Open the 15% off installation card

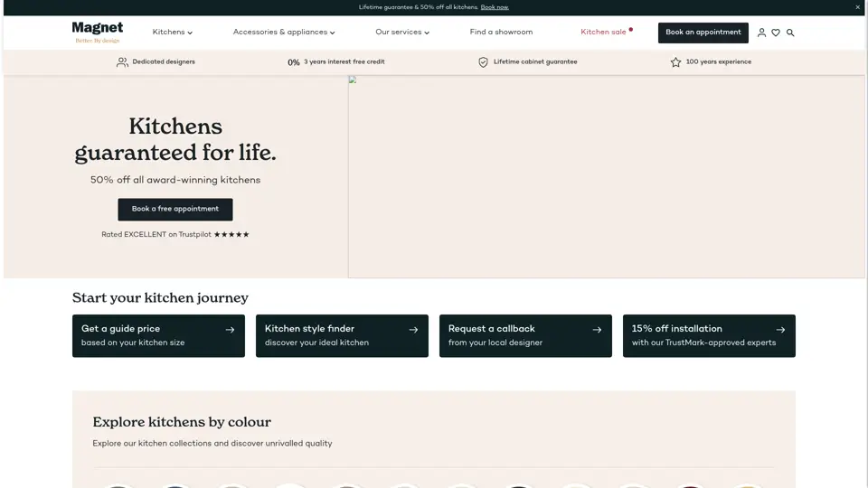point(709,336)
